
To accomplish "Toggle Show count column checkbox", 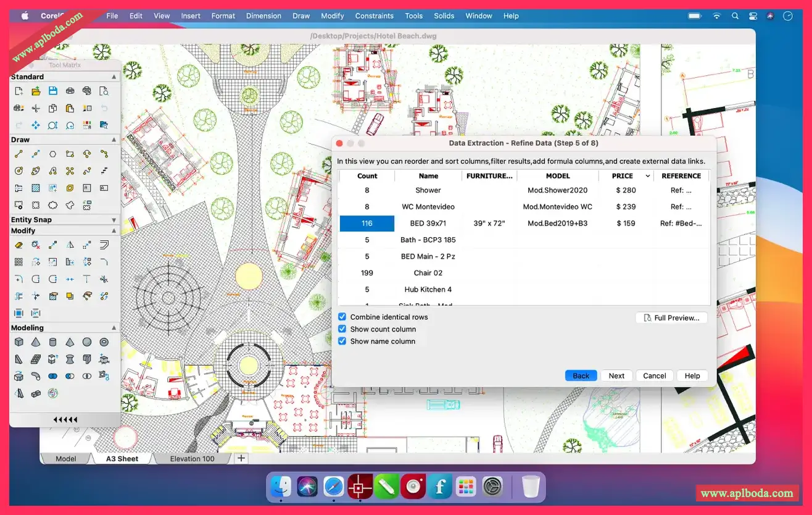I will click(x=342, y=329).
